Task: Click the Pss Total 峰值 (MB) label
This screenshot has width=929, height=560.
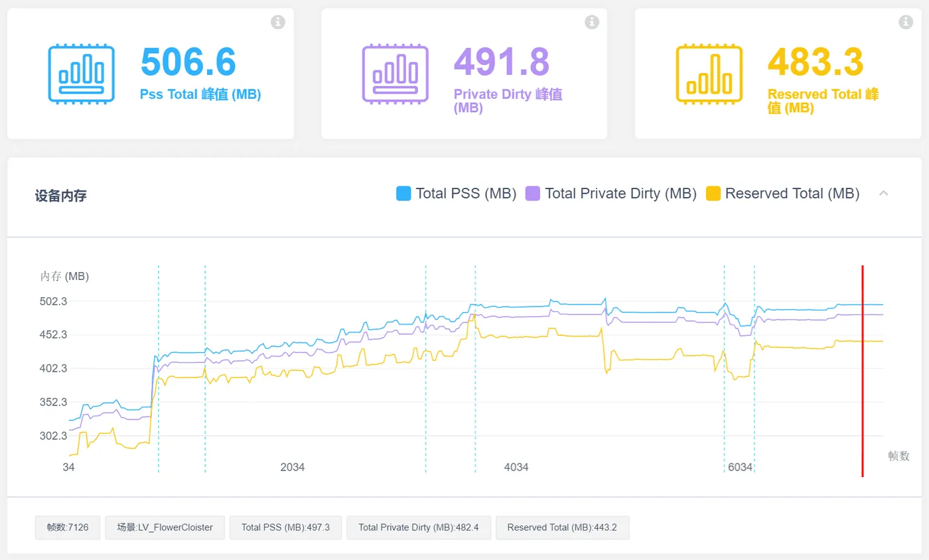Action: [200, 94]
